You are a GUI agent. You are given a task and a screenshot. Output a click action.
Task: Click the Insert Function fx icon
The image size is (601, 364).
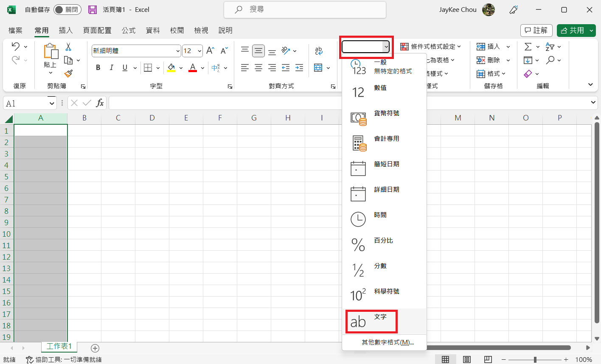coord(100,103)
